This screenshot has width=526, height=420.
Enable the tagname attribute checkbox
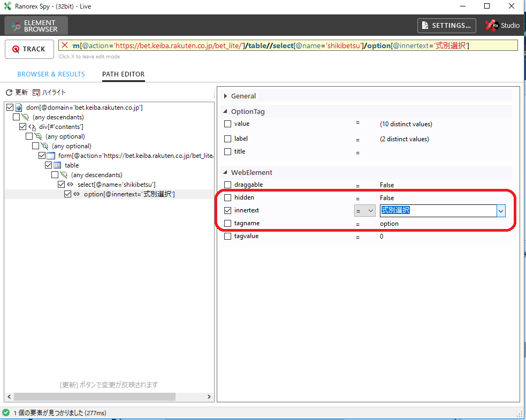coord(228,224)
